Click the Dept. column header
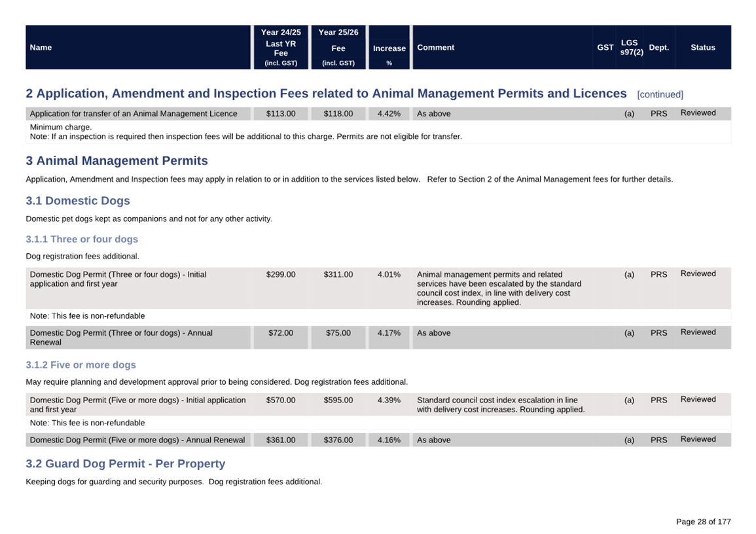 click(x=658, y=47)
